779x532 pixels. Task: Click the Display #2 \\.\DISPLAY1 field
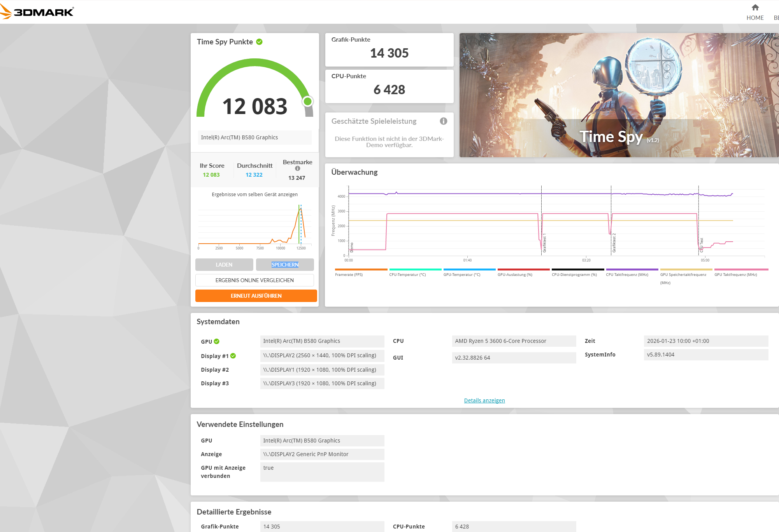tap(322, 370)
